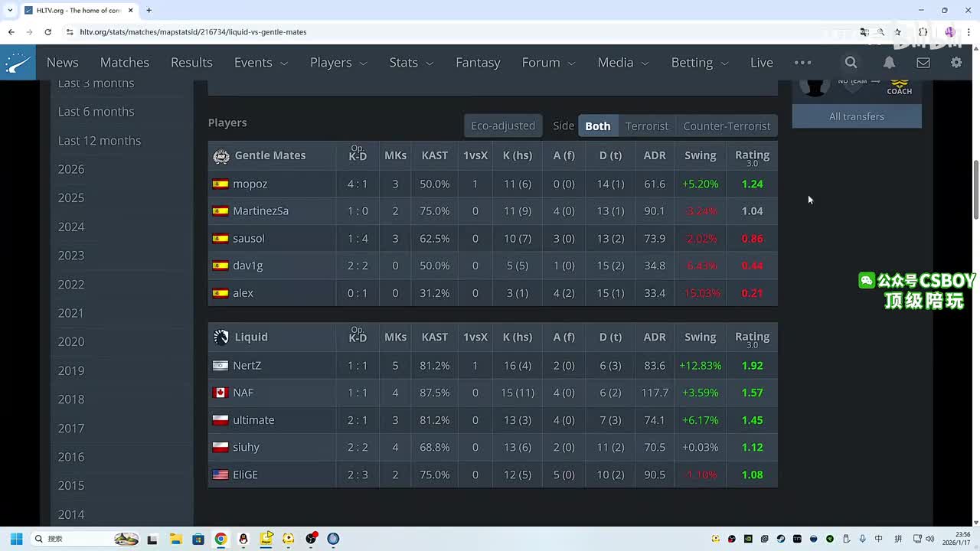980x551 pixels.
Task: Click the translate page icon in address bar
Action: 864,32
